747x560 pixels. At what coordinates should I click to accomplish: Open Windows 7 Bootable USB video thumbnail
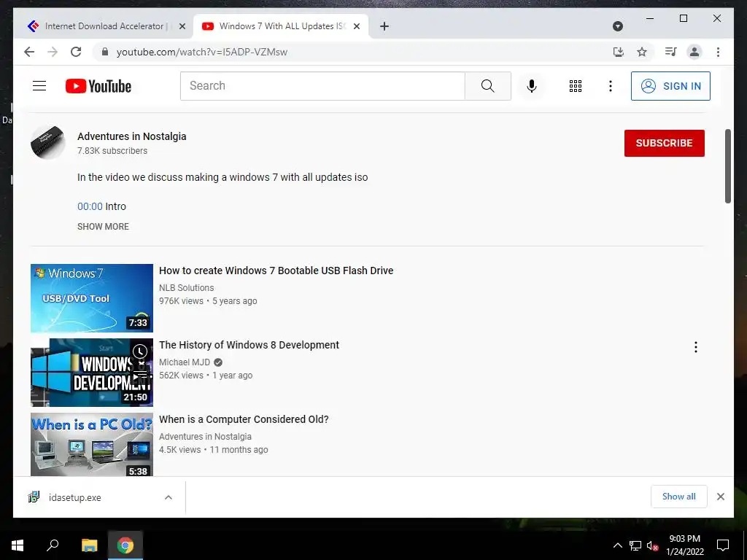coord(92,298)
